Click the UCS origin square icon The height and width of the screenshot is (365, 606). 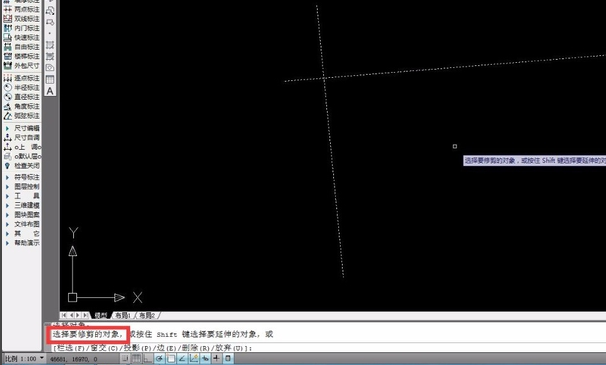(73, 297)
